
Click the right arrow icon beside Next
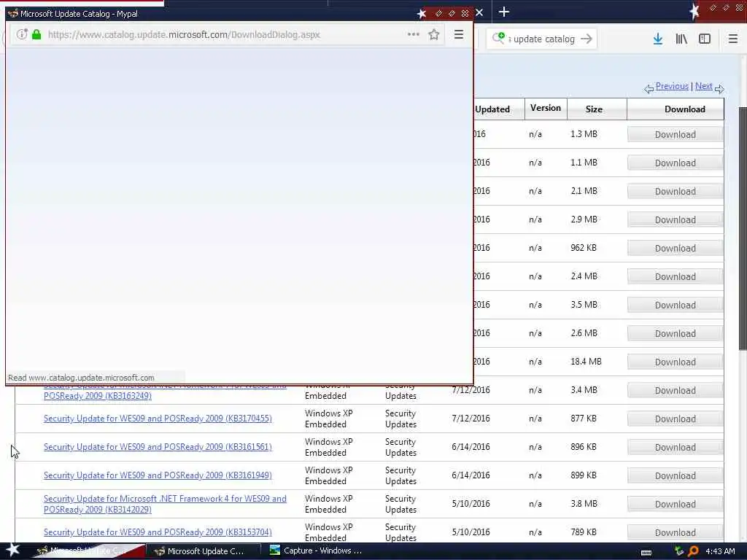pos(719,88)
